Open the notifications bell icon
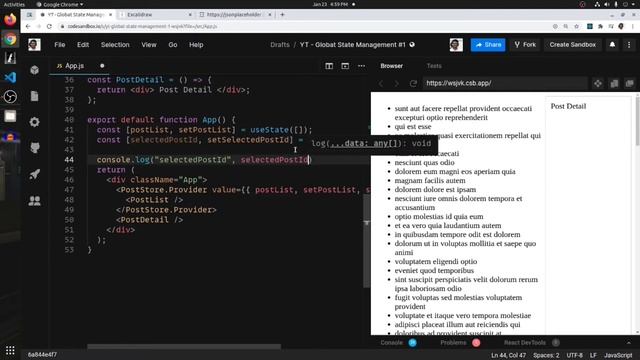This screenshot has width=640, height=360. coord(612,44)
